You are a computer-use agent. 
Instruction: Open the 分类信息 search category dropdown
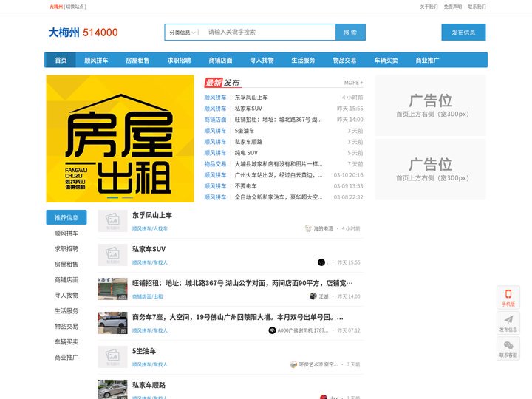tap(183, 33)
